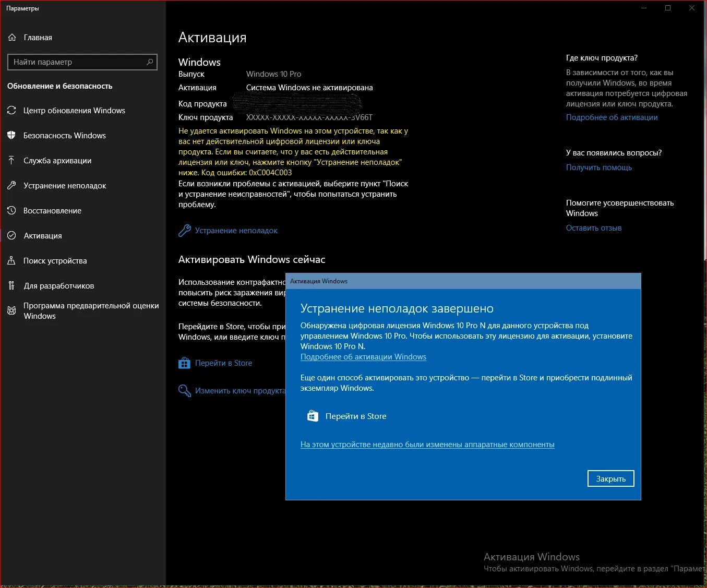Image resolution: width=707 pixels, height=588 pixels.
Task: Click the Home icon beside Главная
Action: coord(12,38)
